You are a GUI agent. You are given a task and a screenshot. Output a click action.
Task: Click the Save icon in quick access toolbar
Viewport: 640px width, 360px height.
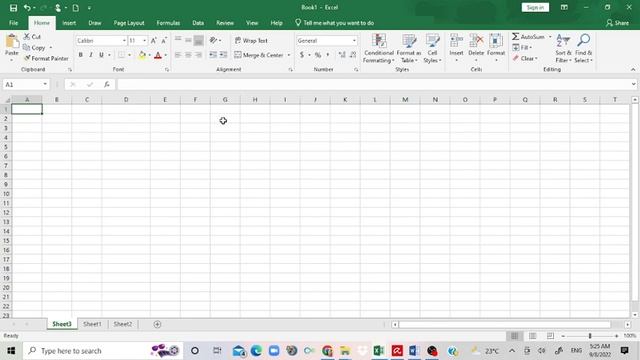click(x=13, y=8)
